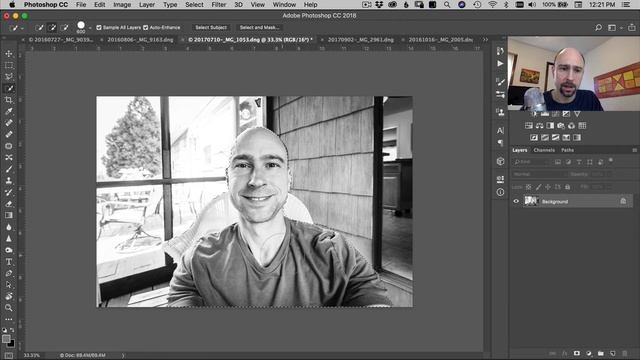The width and height of the screenshot is (640, 360).
Task: Open the Info panel icon
Action: pos(500,192)
